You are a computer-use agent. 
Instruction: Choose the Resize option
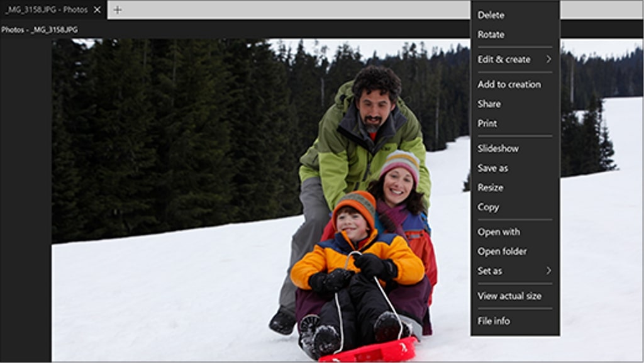pyautogui.click(x=490, y=187)
